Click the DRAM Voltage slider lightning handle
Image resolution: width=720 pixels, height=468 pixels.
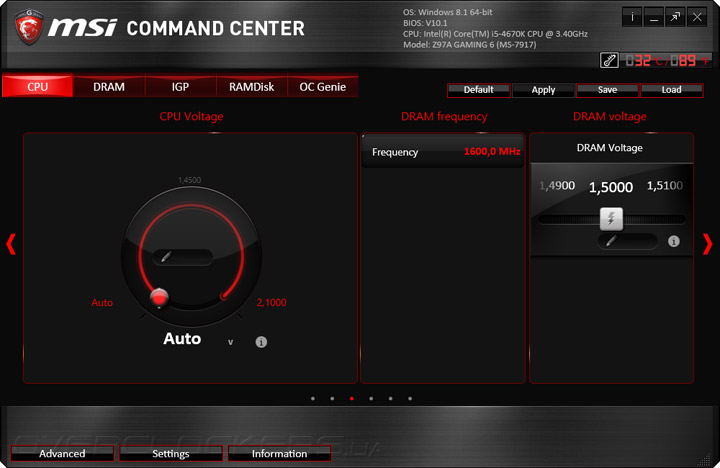[x=611, y=219]
